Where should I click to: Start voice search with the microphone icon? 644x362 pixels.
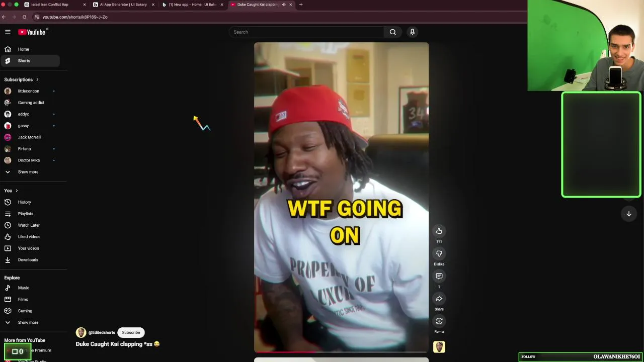[x=412, y=32]
